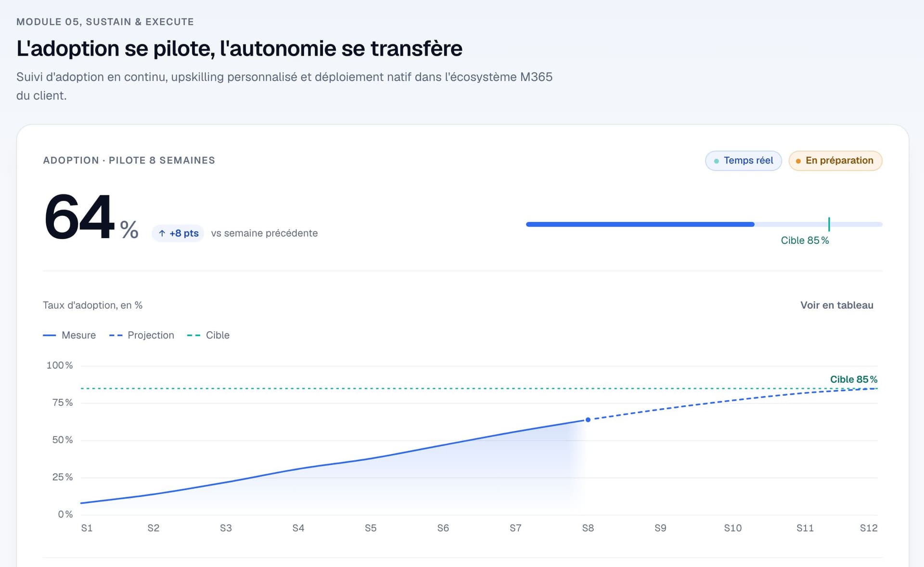Click the 'Taux d'adoption, en %' chart title
The image size is (924, 567).
pyautogui.click(x=92, y=305)
